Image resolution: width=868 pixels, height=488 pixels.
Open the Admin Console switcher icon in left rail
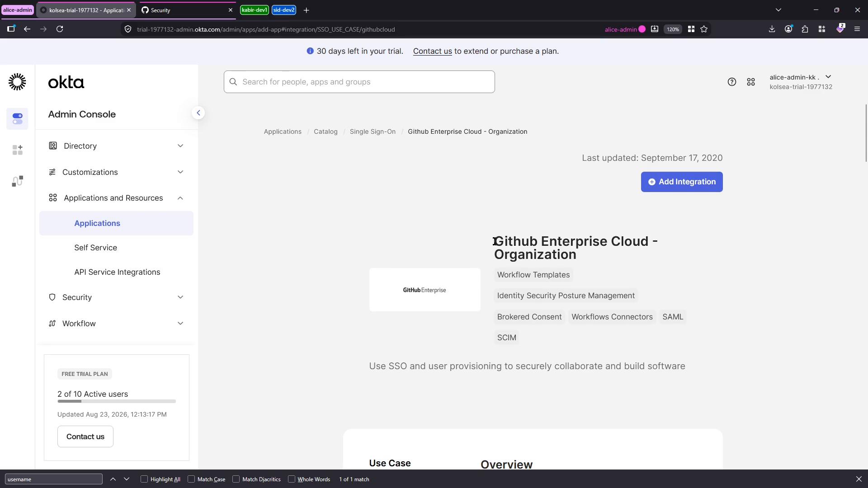pos(17,119)
